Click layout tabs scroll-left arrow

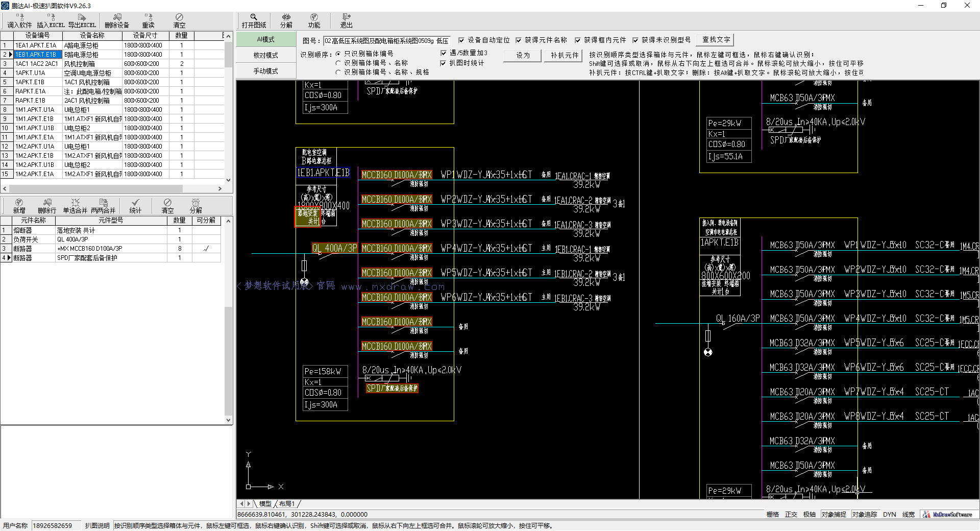pos(242,504)
